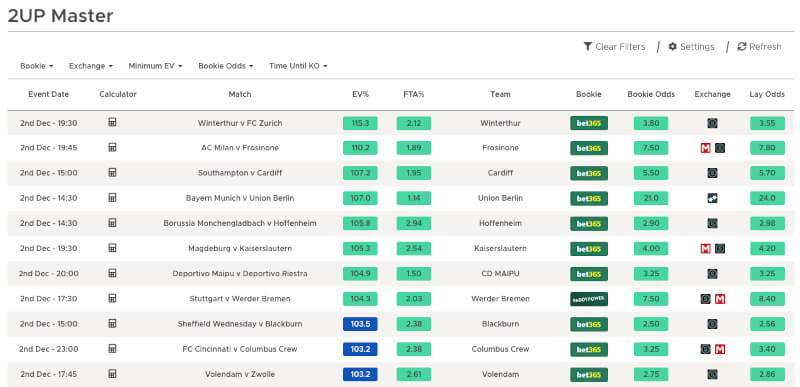Click bet365 logo in Winterthur row
Screen dimensions: 800x387
(x=589, y=123)
